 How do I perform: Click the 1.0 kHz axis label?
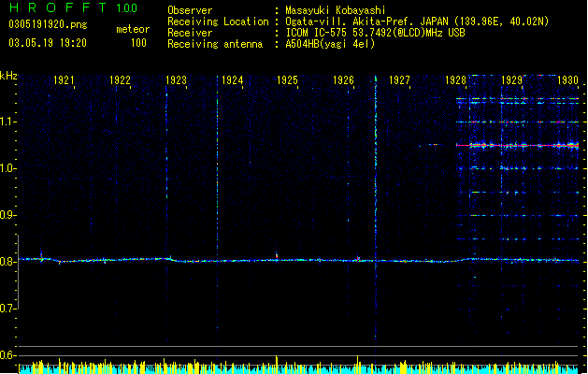pos(7,168)
